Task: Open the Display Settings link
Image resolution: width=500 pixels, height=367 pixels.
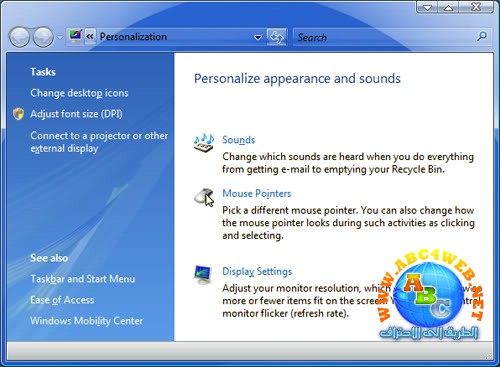Action: click(x=257, y=271)
